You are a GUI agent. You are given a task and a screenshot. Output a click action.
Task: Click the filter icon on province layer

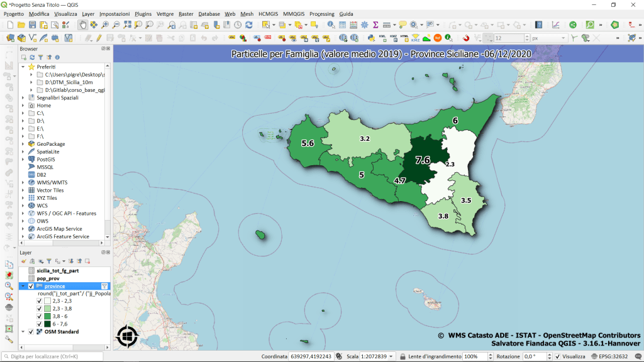105,286
